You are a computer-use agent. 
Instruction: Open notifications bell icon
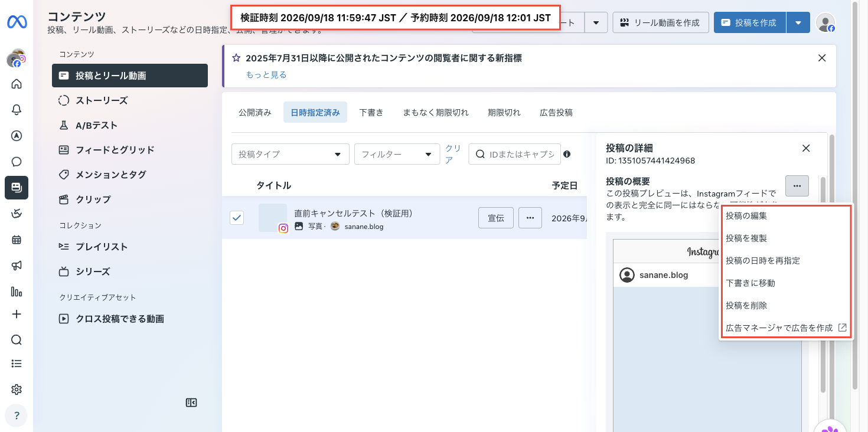(x=17, y=110)
